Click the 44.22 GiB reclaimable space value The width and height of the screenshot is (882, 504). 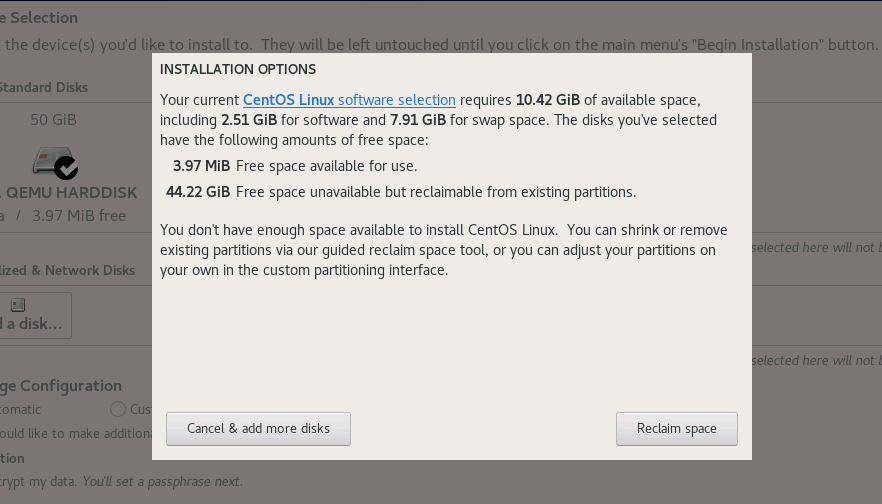click(198, 192)
